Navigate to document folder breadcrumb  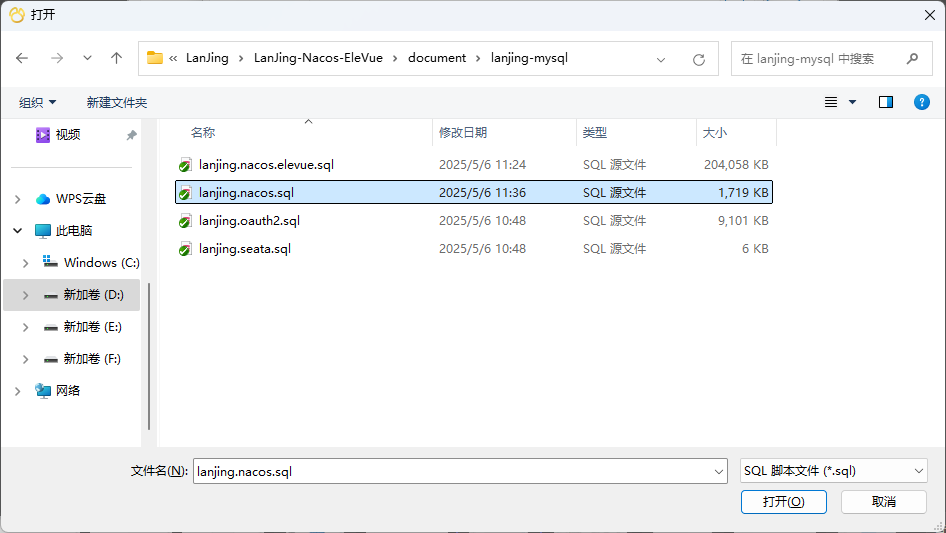pyautogui.click(x=437, y=58)
